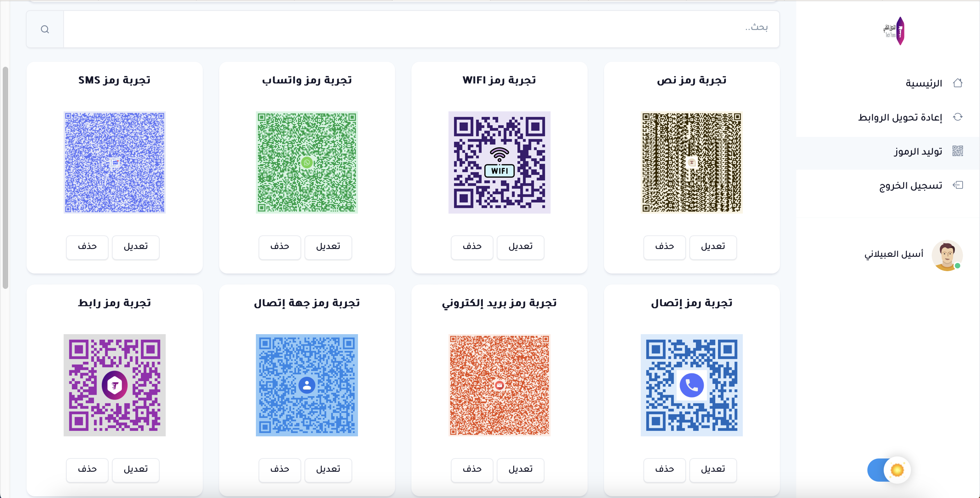Type in the بحث search field

tap(419, 29)
